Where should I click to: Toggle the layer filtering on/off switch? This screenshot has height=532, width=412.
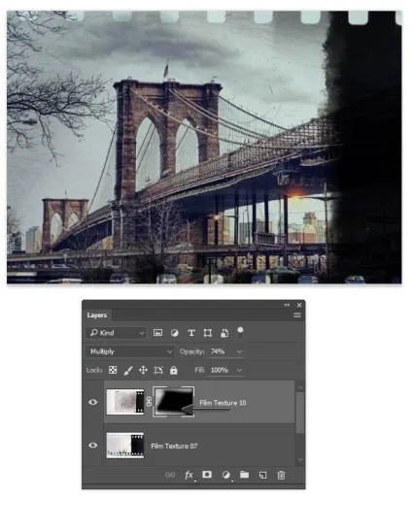tap(240, 332)
